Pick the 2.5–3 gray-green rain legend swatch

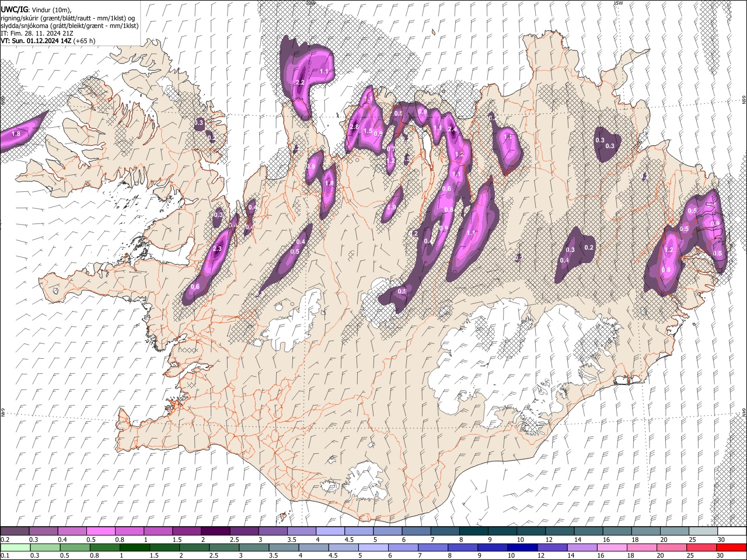point(224,547)
